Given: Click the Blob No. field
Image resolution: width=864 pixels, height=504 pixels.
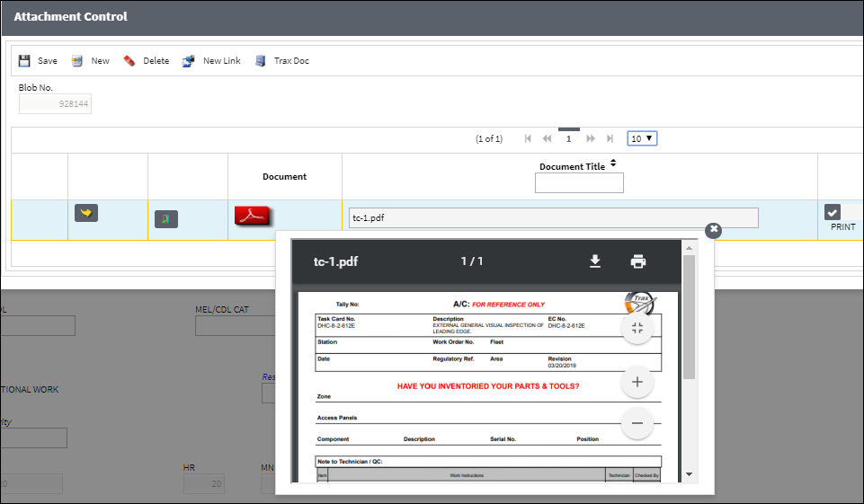Looking at the screenshot, I should [55, 103].
